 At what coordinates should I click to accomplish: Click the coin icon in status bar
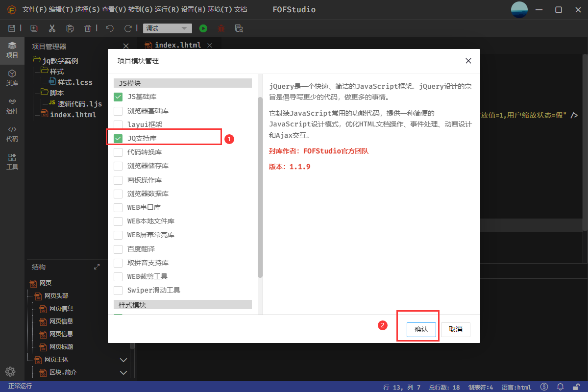544,387
